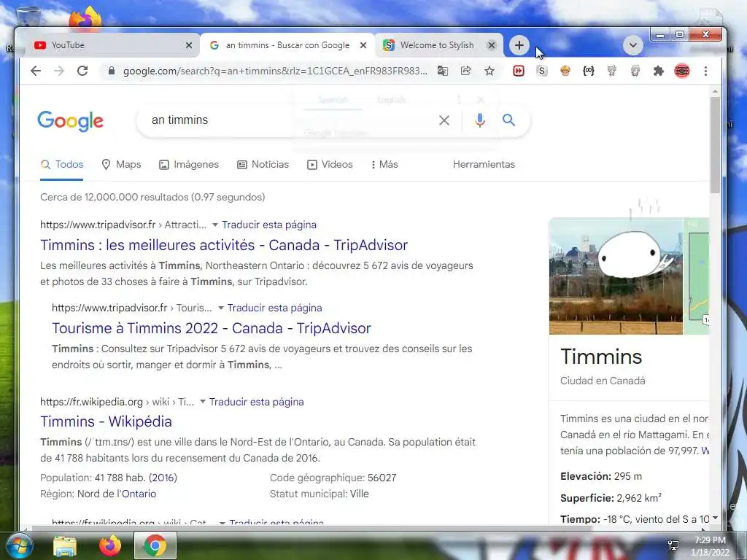Open the Extensions puzzle piece menu
The image size is (747, 560).
[x=659, y=71]
